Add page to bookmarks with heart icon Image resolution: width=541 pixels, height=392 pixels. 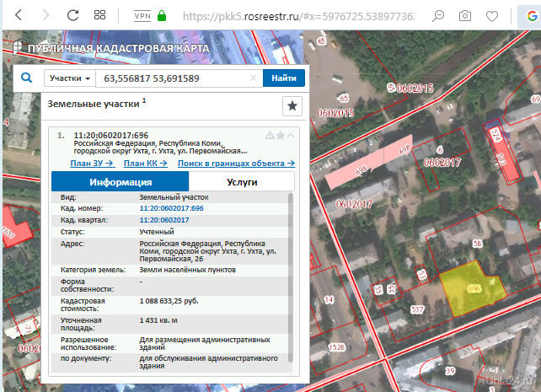click(491, 16)
